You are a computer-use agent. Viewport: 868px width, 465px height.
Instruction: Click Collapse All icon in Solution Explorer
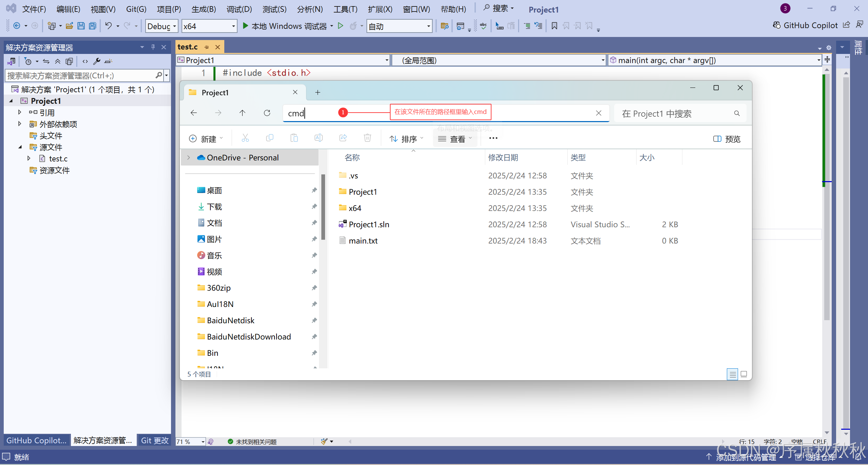(x=58, y=61)
